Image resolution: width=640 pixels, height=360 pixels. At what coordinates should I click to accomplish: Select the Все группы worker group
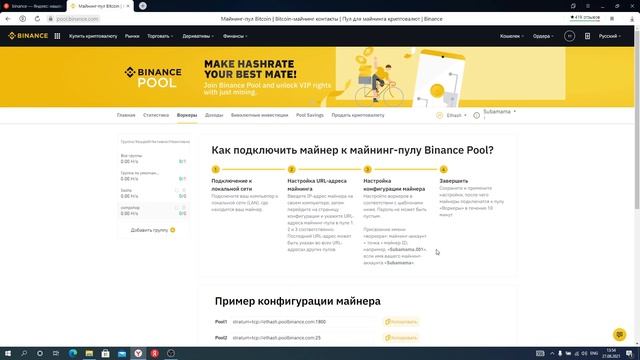click(x=153, y=158)
